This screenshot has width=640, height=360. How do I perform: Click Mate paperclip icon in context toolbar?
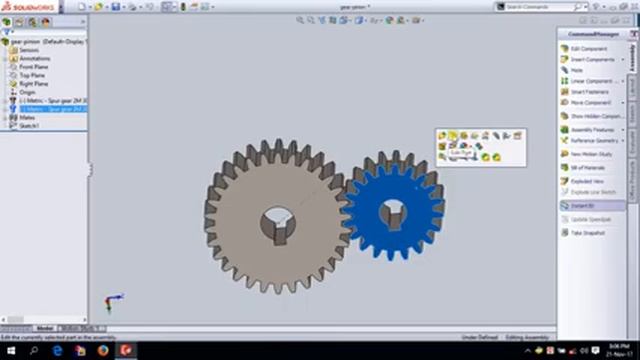point(496,136)
